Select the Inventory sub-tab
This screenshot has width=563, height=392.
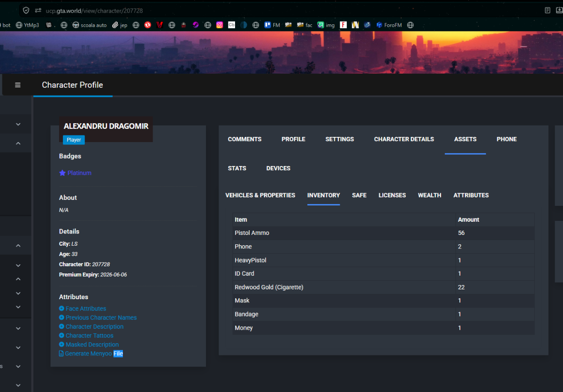[x=324, y=195]
